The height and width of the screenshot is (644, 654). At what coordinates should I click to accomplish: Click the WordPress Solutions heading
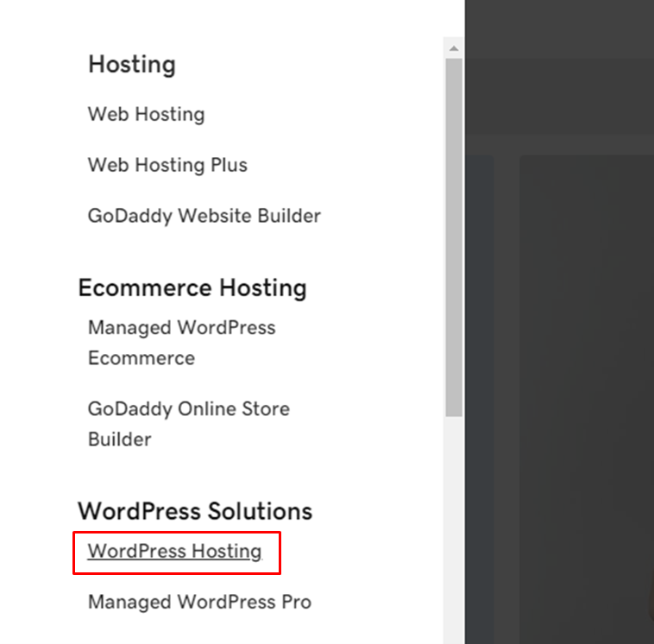click(195, 511)
